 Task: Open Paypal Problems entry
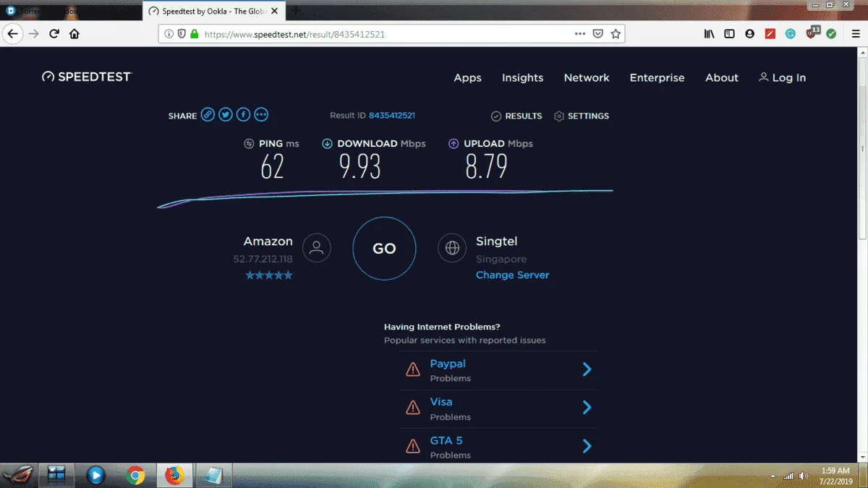coord(498,370)
